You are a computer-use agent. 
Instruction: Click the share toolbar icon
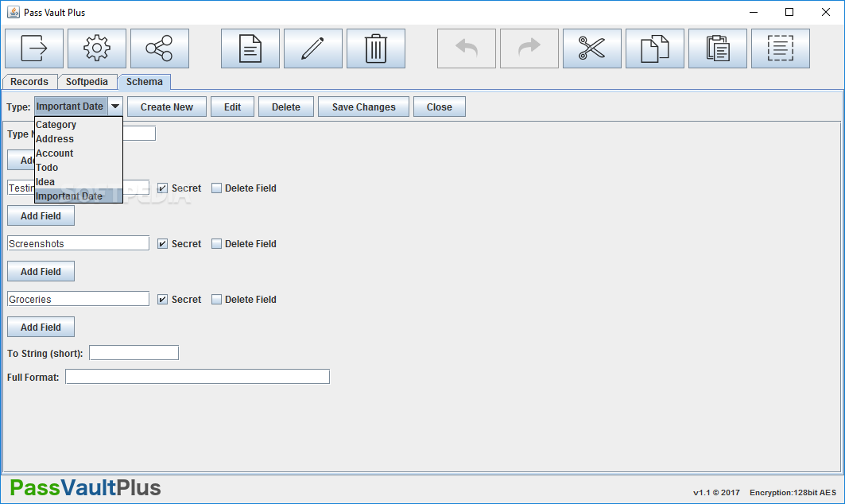160,48
